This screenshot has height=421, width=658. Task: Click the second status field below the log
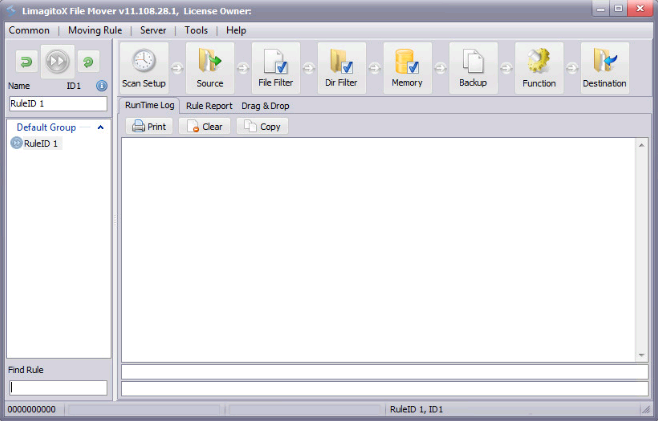(385, 389)
